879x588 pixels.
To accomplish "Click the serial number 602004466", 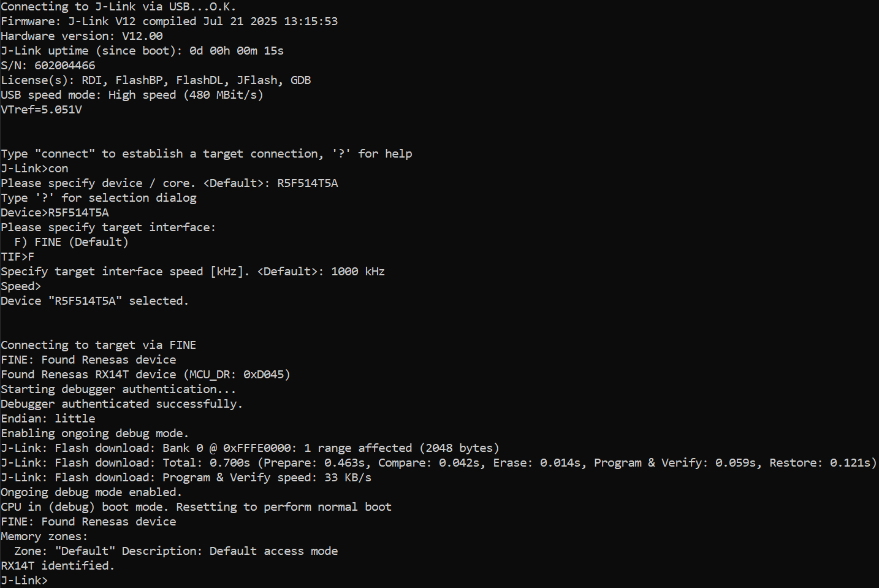I will 65,66.
